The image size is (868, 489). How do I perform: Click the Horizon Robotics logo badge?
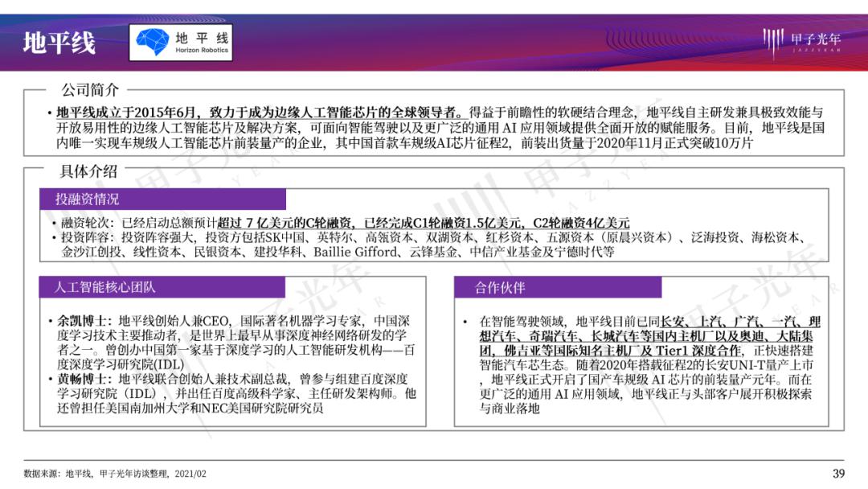click(181, 42)
